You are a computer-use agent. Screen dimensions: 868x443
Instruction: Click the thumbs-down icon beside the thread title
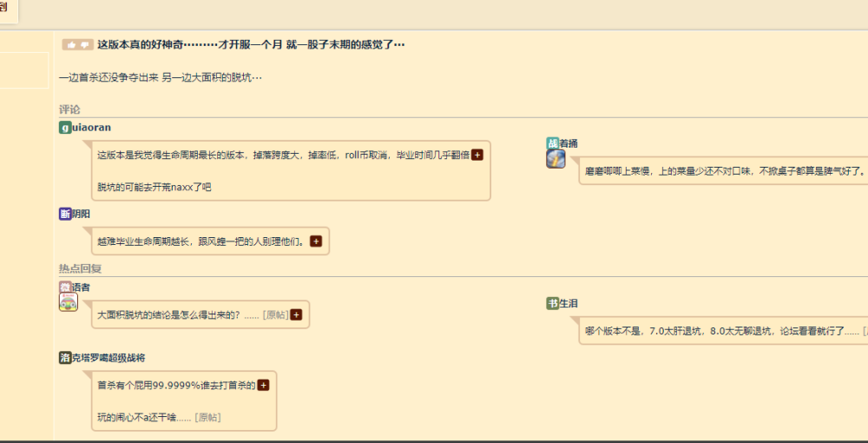click(x=85, y=45)
